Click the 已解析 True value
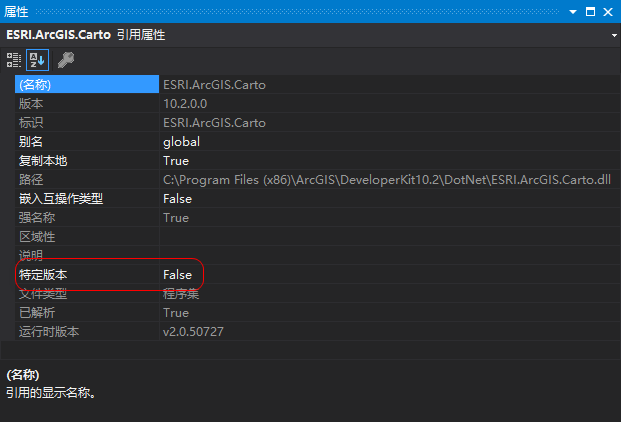The width and height of the screenshot is (621, 422). (176, 313)
